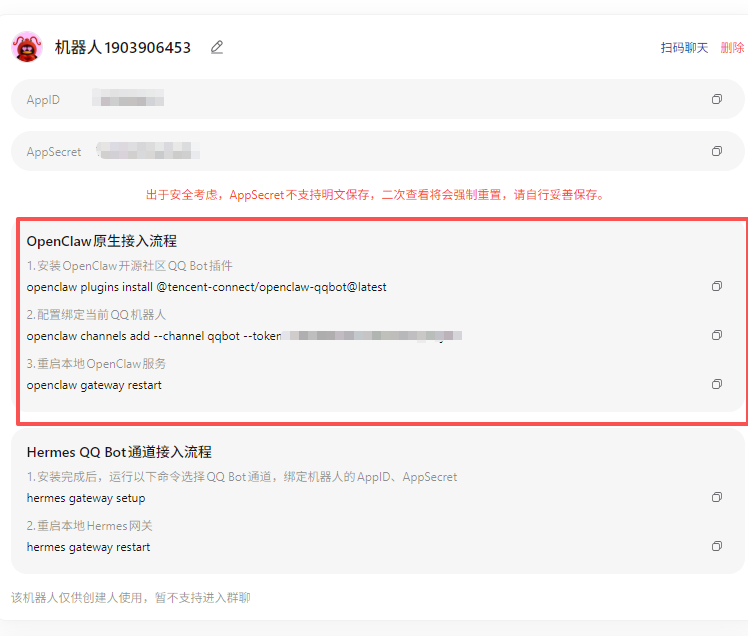The height and width of the screenshot is (636, 748).
Task: Select the 'hermes gateway setup' command text
Action: click(86, 498)
